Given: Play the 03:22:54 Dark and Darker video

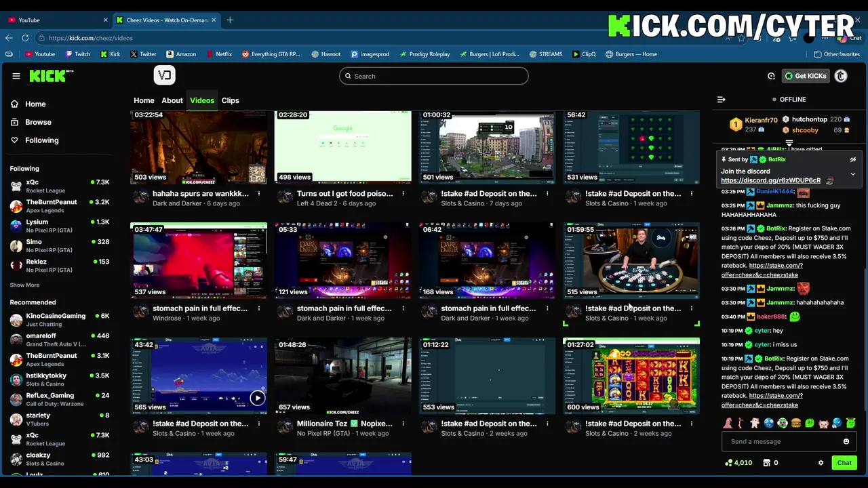Looking at the screenshot, I should (199, 147).
